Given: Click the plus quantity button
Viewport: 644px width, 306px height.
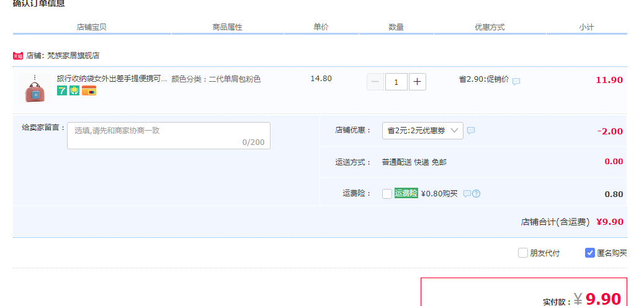Looking at the screenshot, I should click(418, 82).
